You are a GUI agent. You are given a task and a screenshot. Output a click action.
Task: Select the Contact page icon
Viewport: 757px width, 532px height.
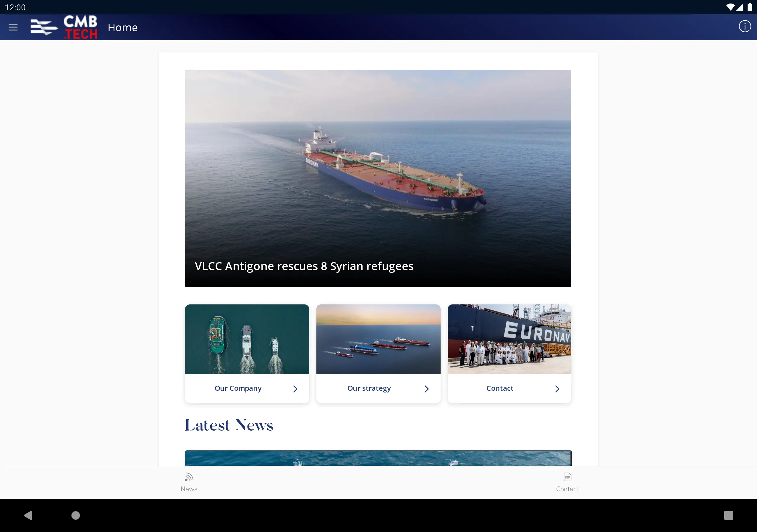point(567,477)
